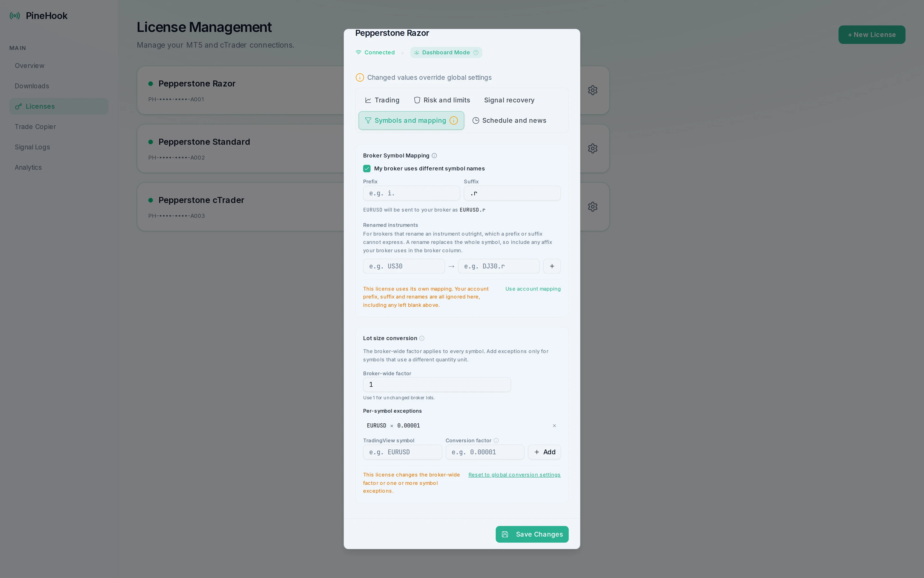The image size is (924, 578).
Task: Click Save Changes button
Action: click(x=532, y=534)
